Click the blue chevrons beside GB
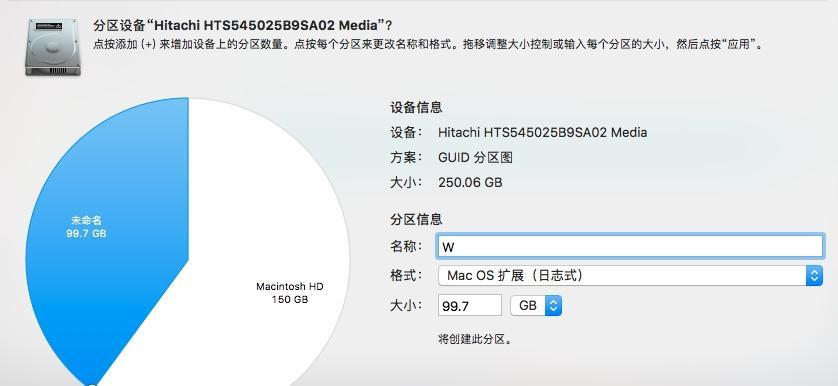The width and height of the screenshot is (838, 386). [x=554, y=305]
